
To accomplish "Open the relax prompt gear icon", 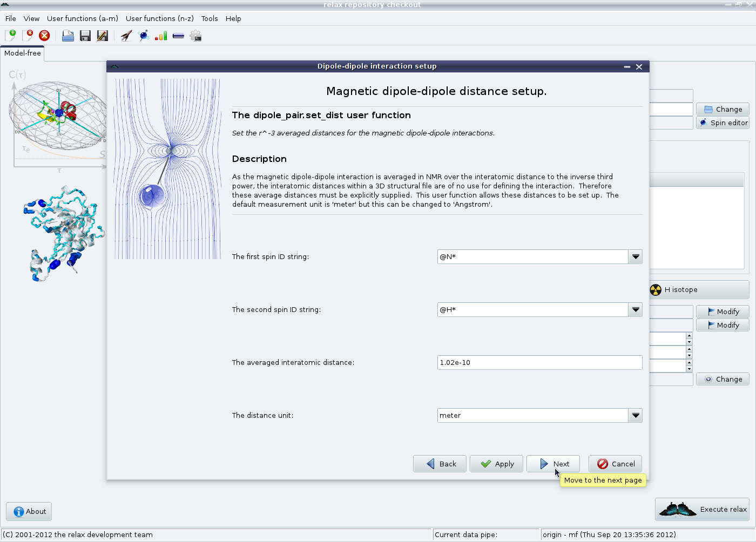I will [195, 36].
